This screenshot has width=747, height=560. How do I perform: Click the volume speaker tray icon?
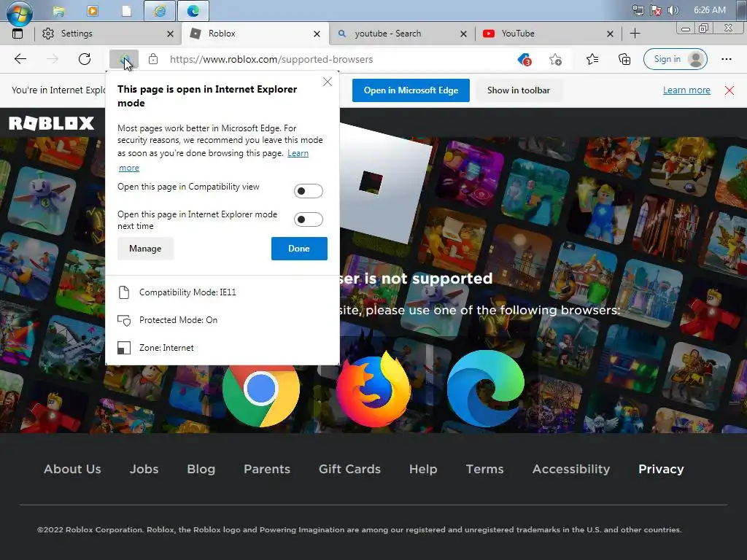[x=673, y=10]
